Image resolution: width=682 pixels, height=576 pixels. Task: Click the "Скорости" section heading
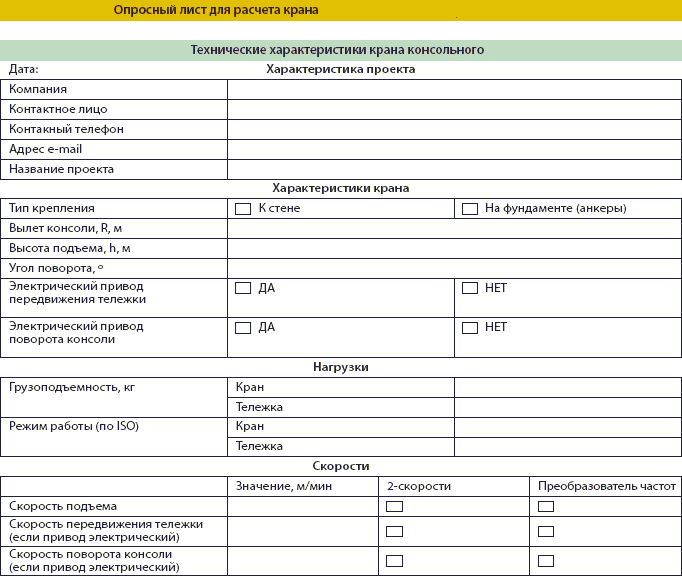pyautogui.click(x=341, y=466)
